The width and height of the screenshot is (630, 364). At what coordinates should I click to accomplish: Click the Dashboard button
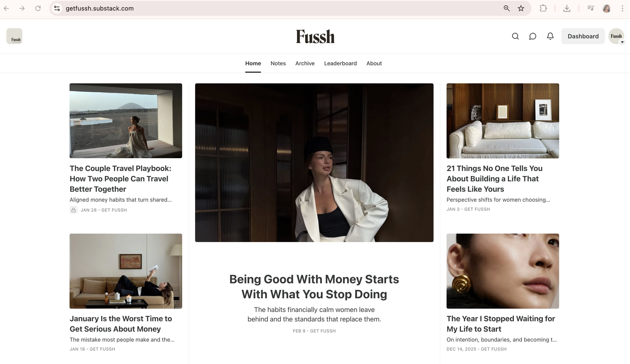(x=583, y=36)
